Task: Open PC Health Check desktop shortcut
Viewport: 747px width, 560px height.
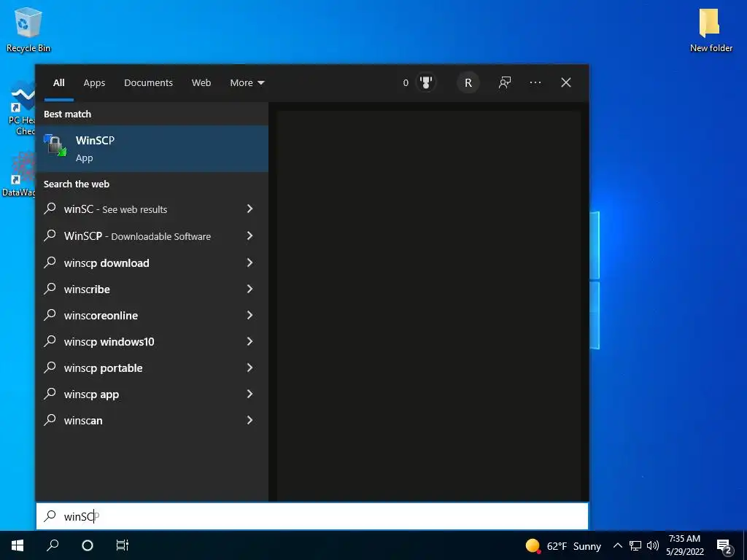Action: [21, 109]
